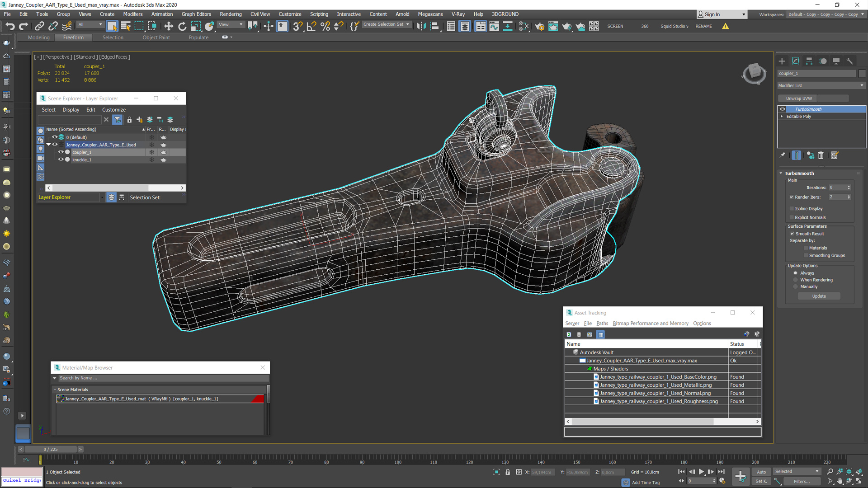Open the Create Selection Set dropdown
This screenshot has width=868, height=488.
click(x=387, y=24)
